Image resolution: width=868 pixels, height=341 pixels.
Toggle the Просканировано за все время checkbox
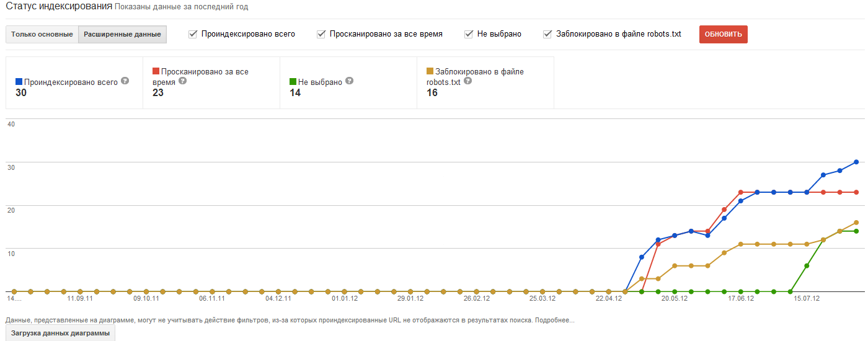[x=321, y=34]
